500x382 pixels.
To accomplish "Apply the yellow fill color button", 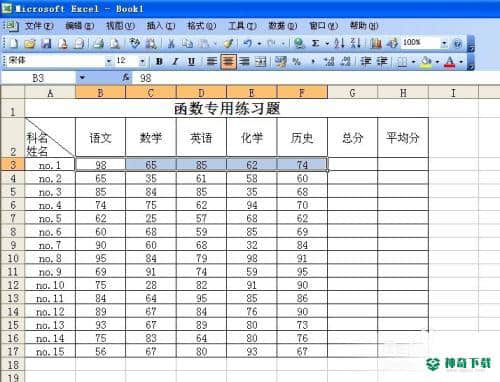I will tap(426, 62).
